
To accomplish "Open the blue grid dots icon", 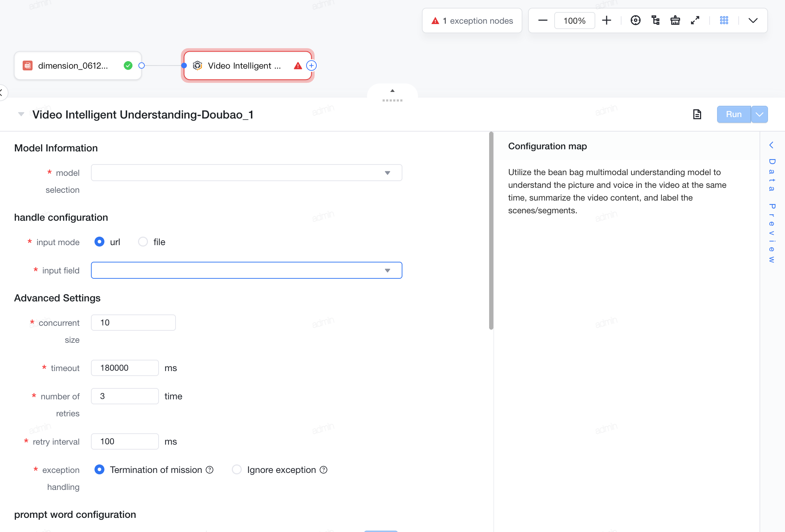I will 724,21.
